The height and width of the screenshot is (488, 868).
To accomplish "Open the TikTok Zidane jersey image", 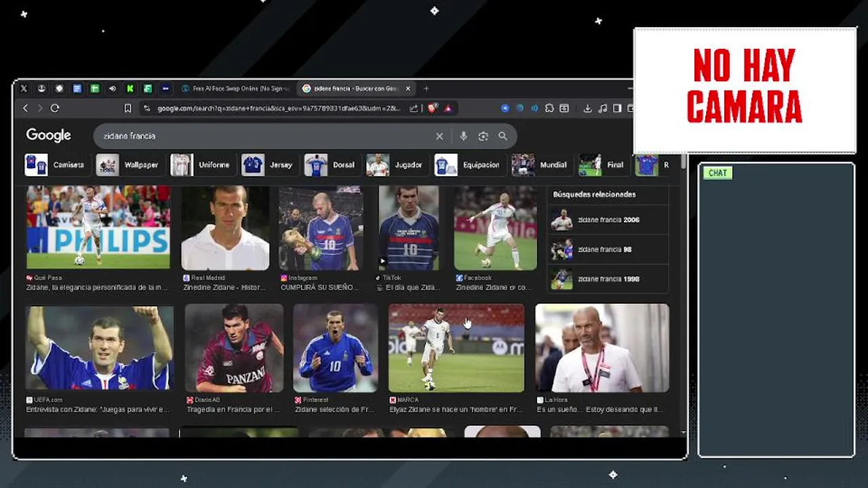I will [408, 228].
